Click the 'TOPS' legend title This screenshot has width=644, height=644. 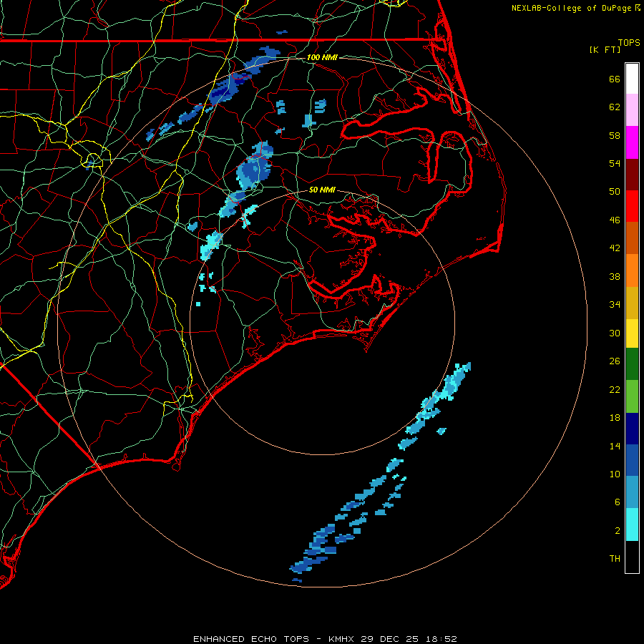click(629, 43)
